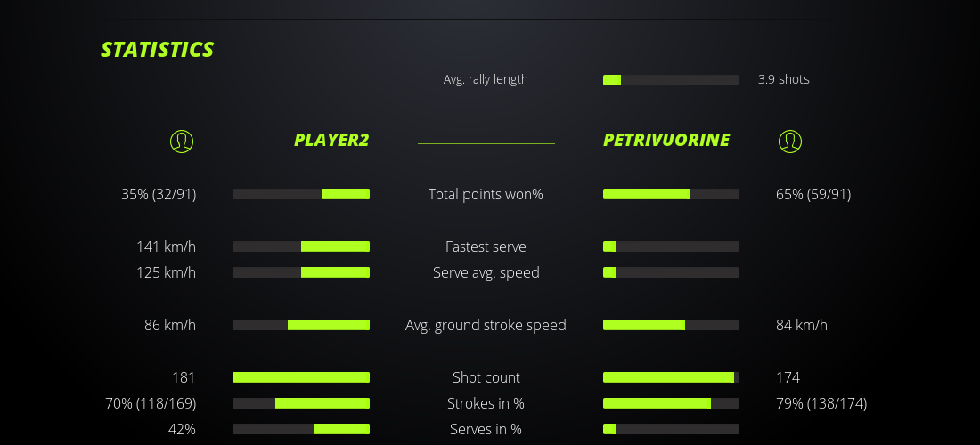The height and width of the screenshot is (445, 980).
Task: Click the 141 km/h fastest serve value
Action: click(x=166, y=247)
